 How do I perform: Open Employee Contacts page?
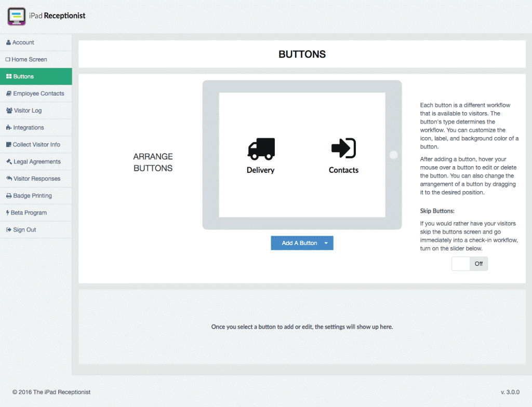pos(36,93)
